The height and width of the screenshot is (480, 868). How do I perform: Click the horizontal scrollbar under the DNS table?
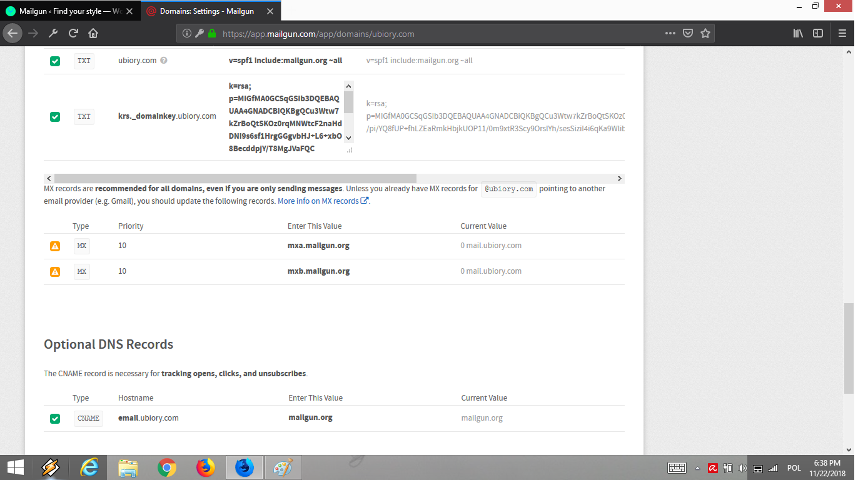coord(235,178)
